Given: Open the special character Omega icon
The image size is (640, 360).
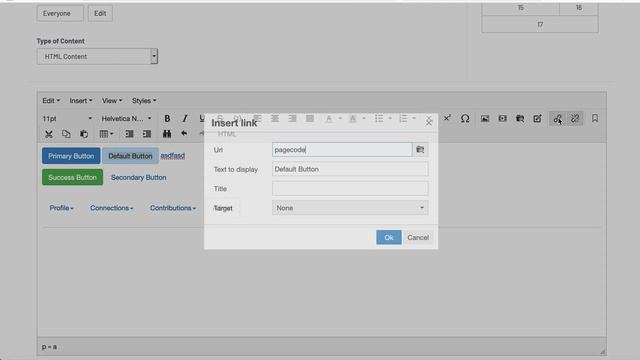Looking at the screenshot, I should [x=465, y=118].
